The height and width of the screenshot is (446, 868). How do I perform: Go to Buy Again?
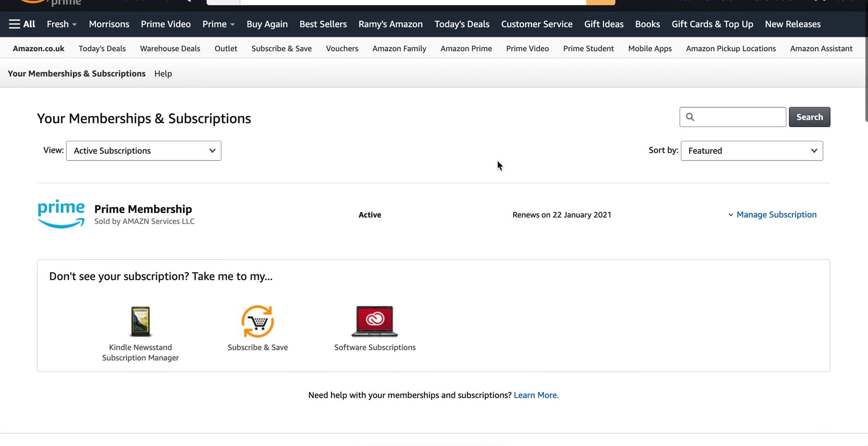pos(267,24)
